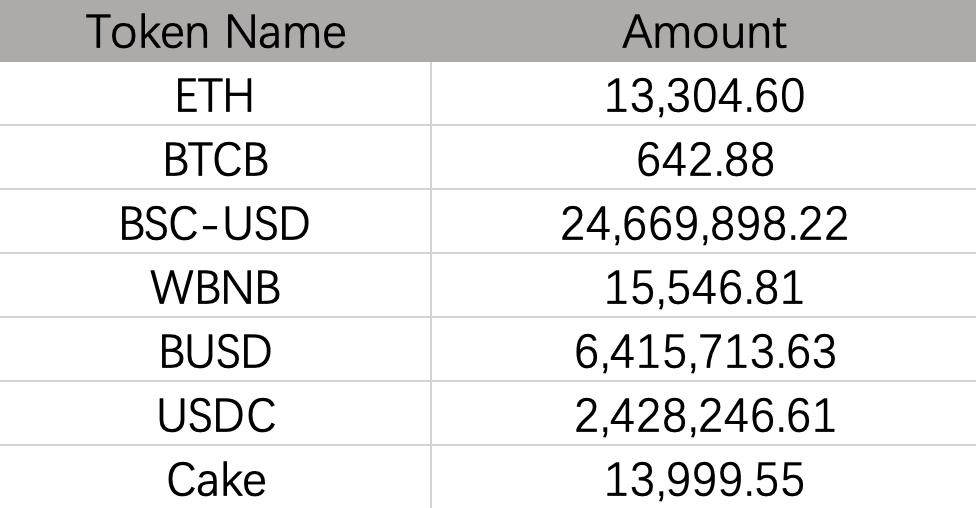Click the column divider in the ETH row

431,96
